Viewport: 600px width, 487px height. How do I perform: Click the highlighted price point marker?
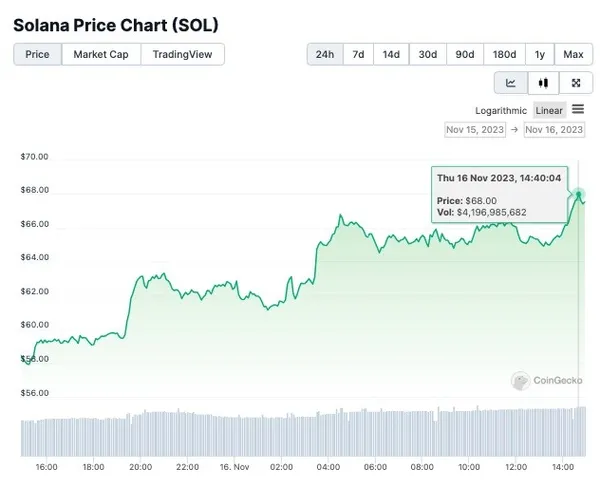click(580, 193)
